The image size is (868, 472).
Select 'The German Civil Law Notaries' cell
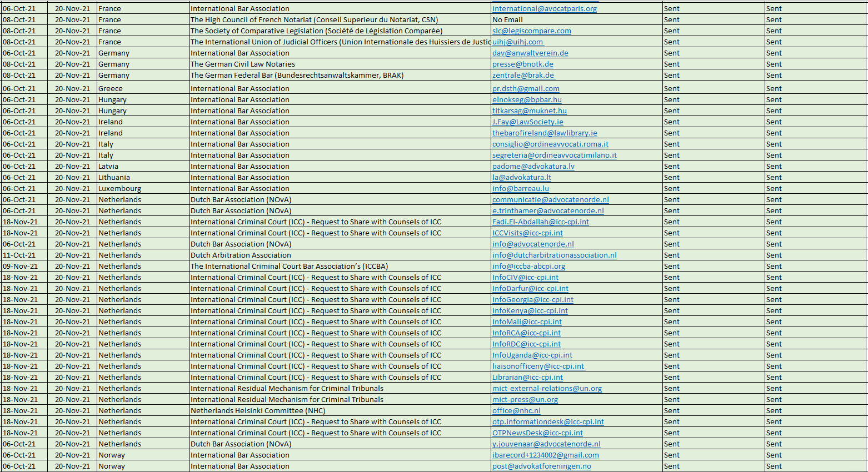tap(340, 64)
